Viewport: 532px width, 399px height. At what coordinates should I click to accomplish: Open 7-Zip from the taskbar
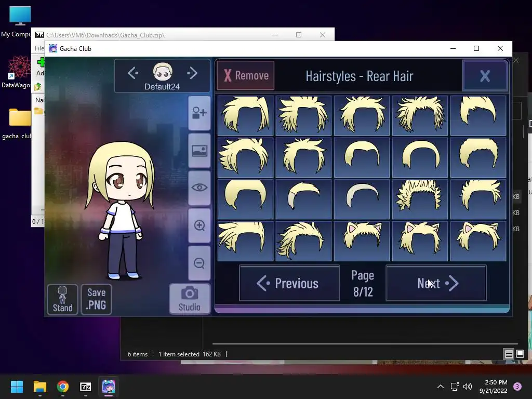click(x=86, y=387)
